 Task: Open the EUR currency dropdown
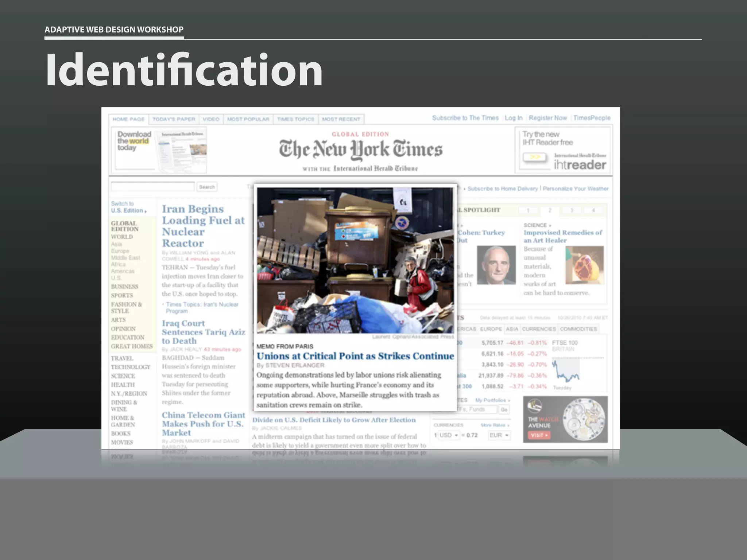click(499, 435)
